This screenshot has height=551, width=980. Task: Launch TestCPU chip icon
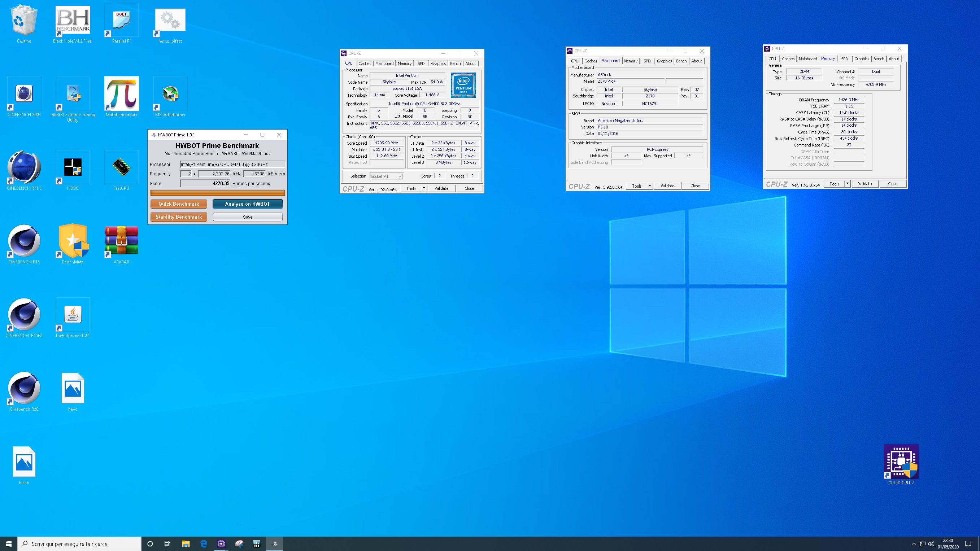(121, 171)
